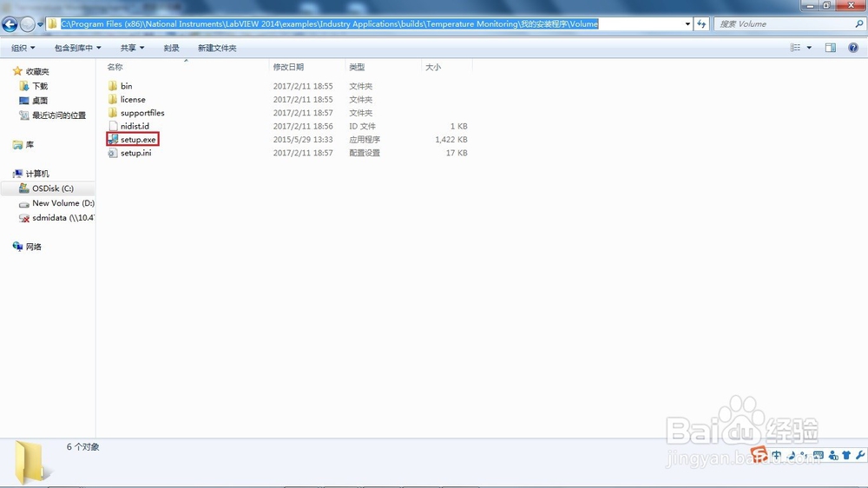The height and width of the screenshot is (488, 868).
Task: Click the ID 文件 type cell
Action: (x=362, y=126)
